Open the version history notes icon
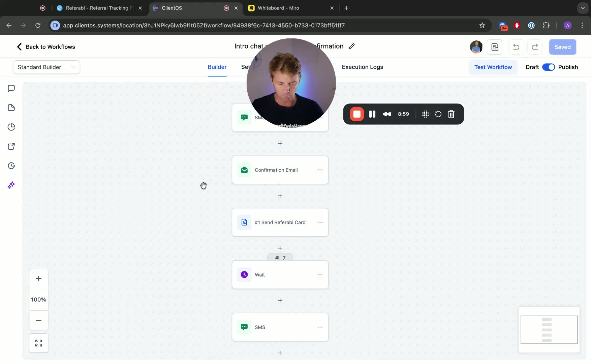The width and height of the screenshot is (591, 364). (495, 47)
